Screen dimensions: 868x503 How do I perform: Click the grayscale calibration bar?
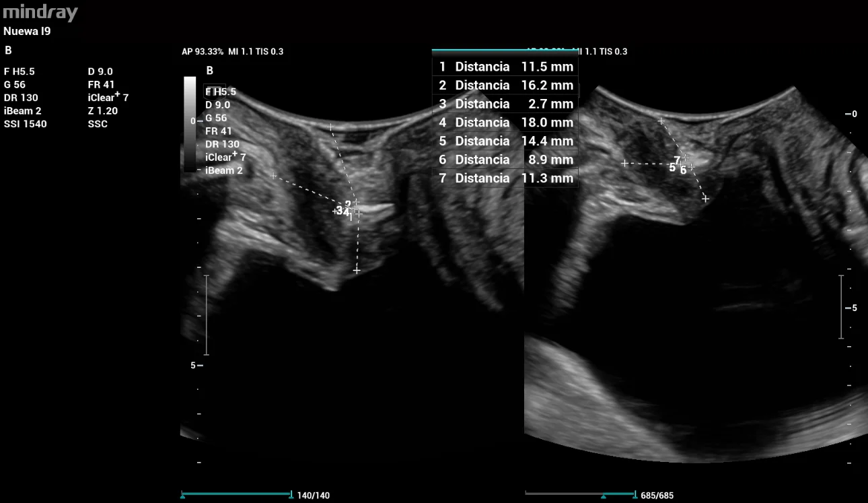click(x=190, y=121)
